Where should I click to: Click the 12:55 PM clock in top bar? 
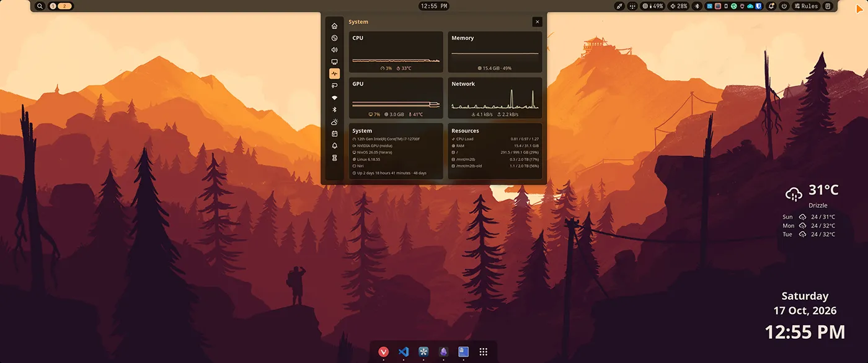coord(434,6)
